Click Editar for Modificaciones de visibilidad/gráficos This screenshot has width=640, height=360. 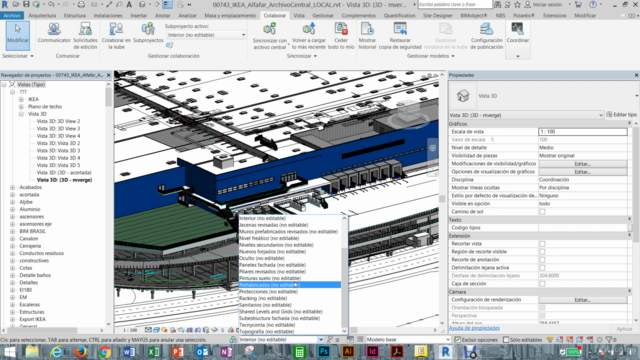point(582,164)
